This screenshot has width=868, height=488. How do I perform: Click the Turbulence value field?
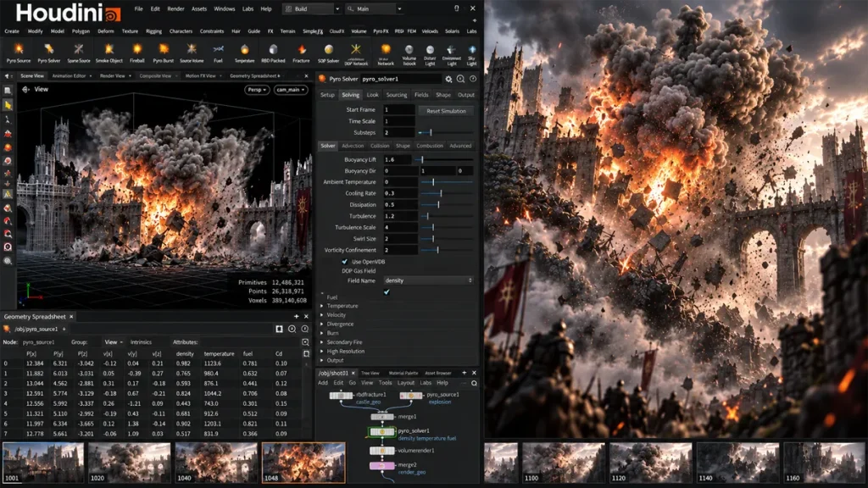coord(399,216)
